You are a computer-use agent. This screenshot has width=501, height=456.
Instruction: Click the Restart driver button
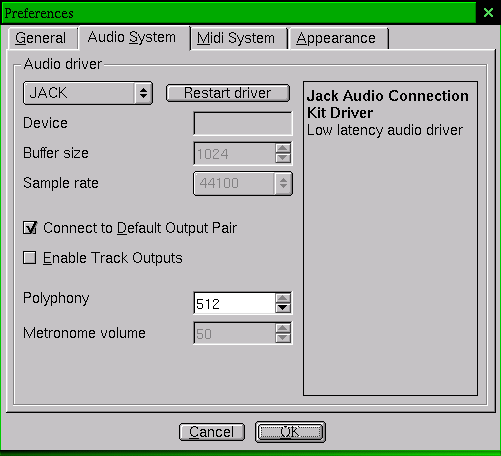click(x=228, y=93)
